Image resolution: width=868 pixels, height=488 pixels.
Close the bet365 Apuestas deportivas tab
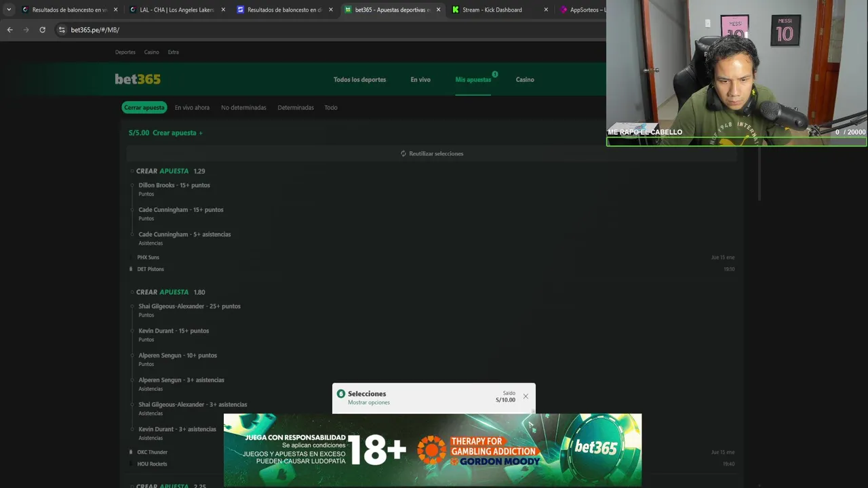point(438,9)
